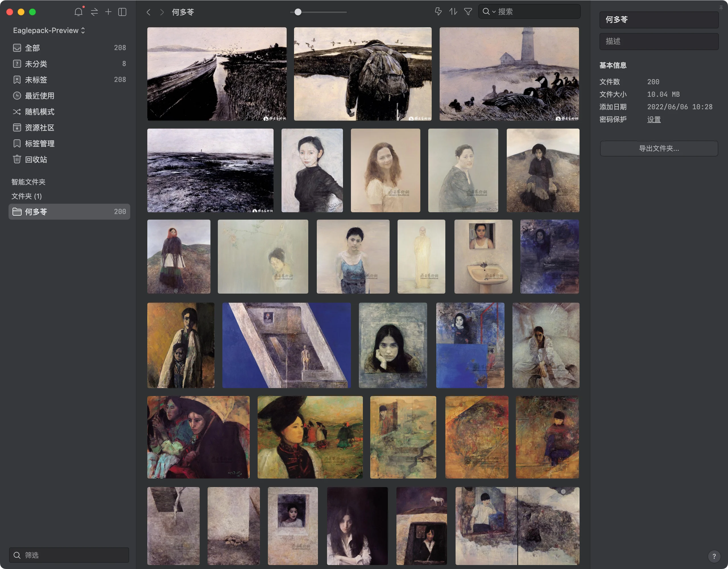
Task: Open the backpack man painting thumbnail
Action: pos(363,74)
